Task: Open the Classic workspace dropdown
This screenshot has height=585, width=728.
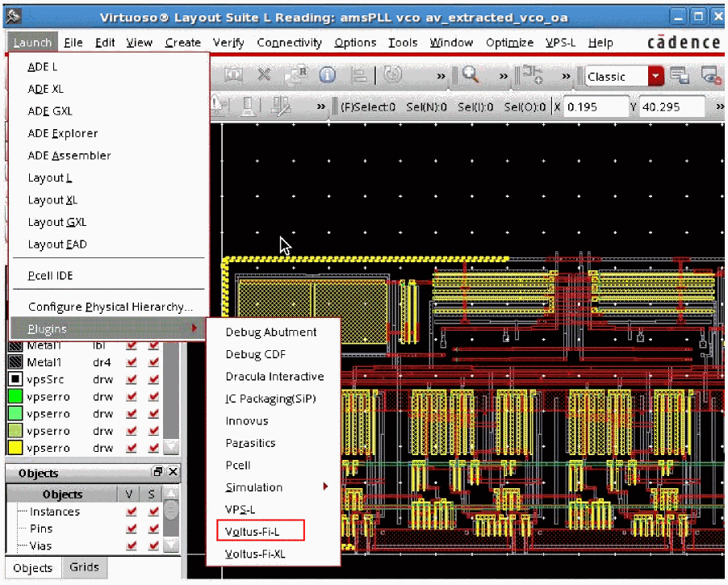Action: 656,77
